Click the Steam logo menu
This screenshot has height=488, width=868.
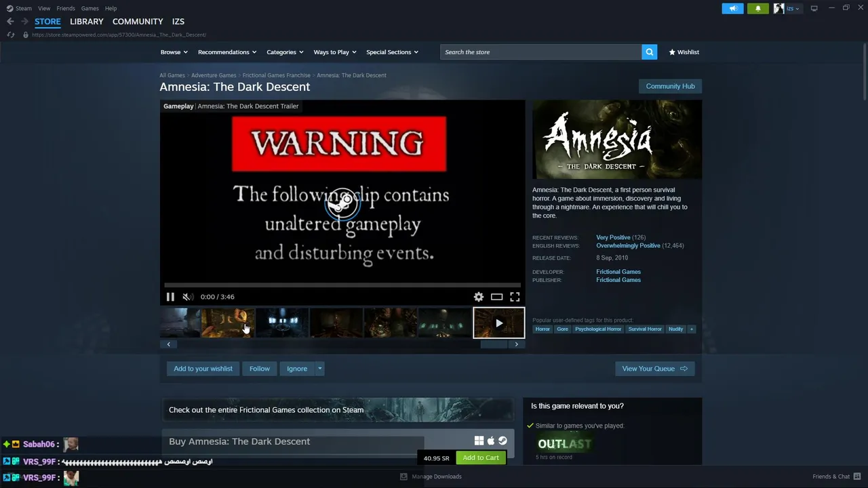19,8
